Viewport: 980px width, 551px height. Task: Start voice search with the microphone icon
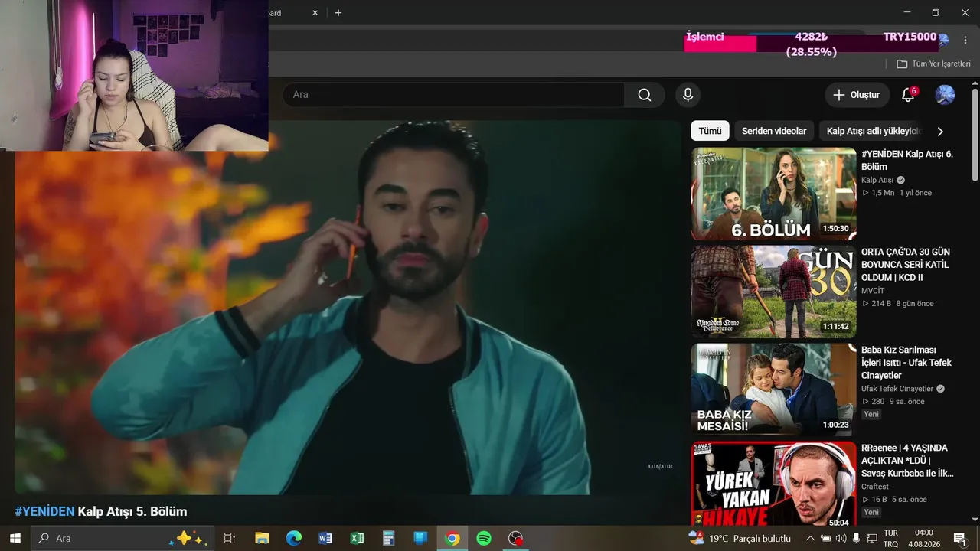tap(688, 95)
